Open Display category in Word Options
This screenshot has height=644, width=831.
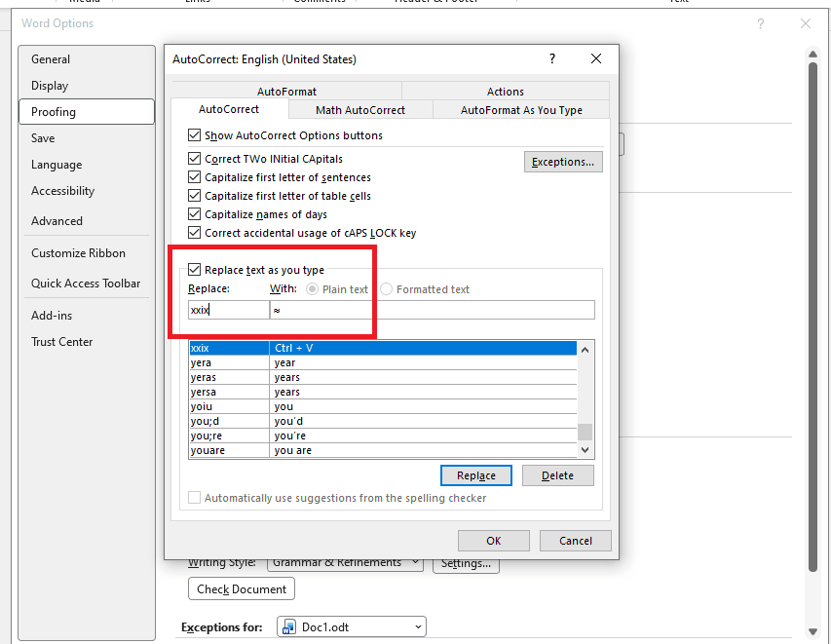[87, 86]
